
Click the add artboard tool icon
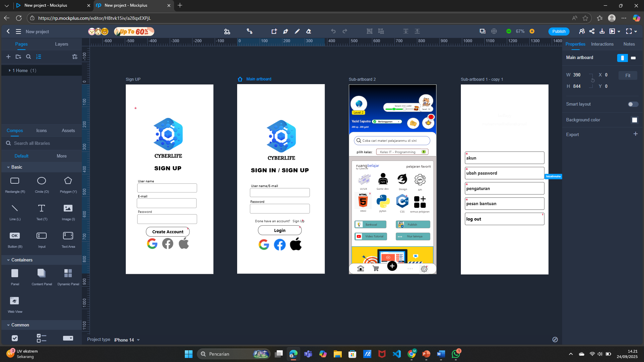coord(274,31)
